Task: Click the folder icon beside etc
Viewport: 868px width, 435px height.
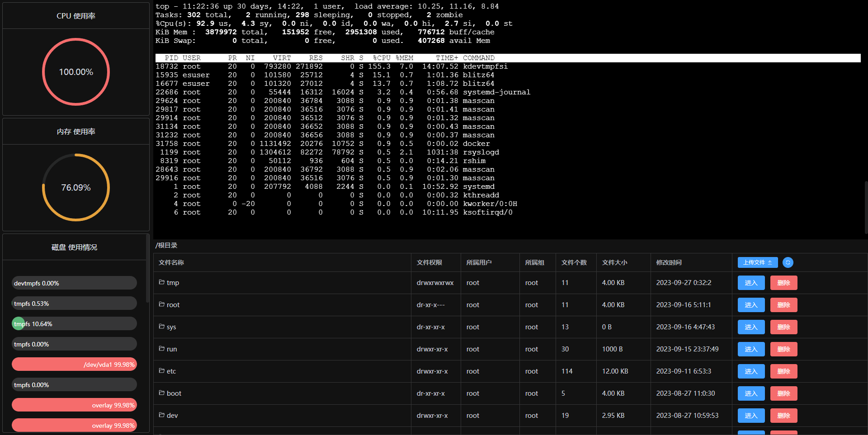Action: pyautogui.click(x=161, y=371)
